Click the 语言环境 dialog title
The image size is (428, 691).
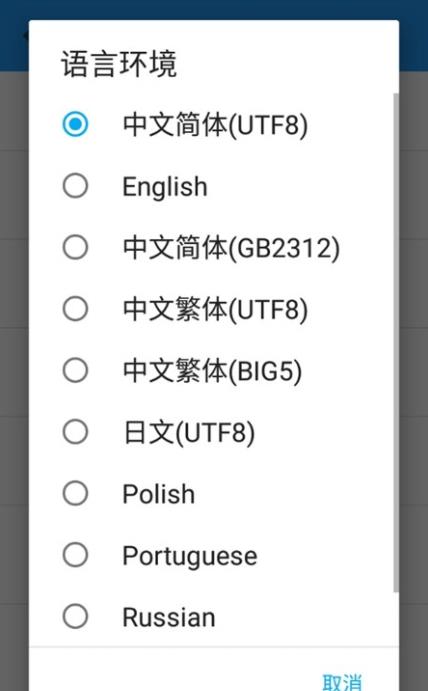pyautogui.click(x=119, y=64)
